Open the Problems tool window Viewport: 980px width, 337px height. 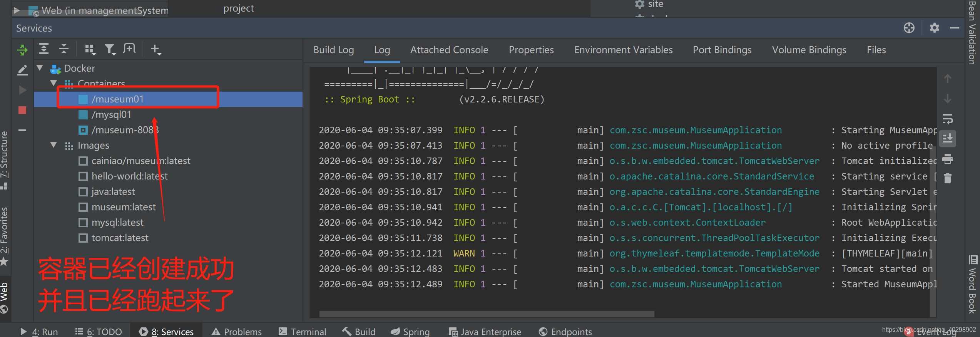click(237, 332)
